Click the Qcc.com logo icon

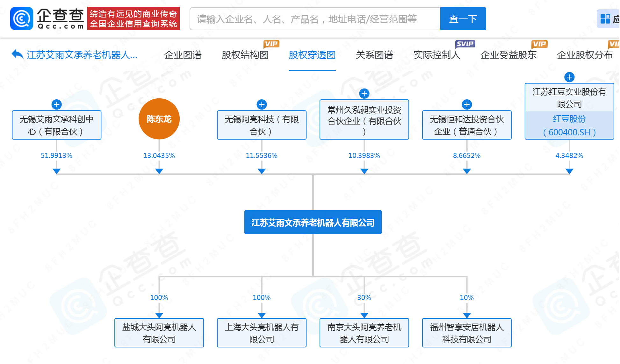tap(22, 18)
